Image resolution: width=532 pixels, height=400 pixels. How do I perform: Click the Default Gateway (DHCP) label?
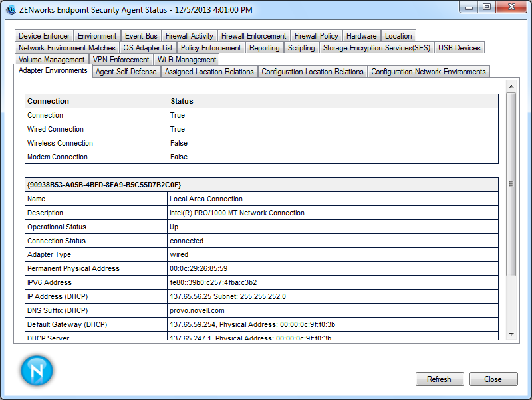tap(67, 324)
